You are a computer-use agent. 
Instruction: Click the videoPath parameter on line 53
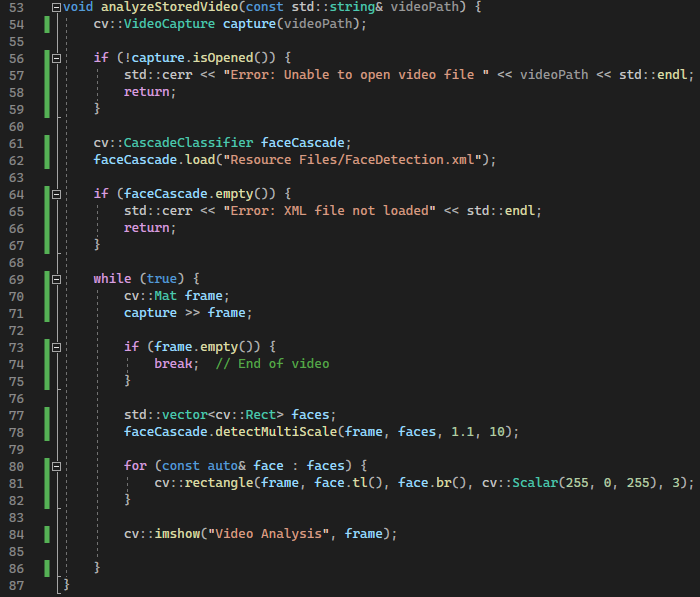point(425,7)
